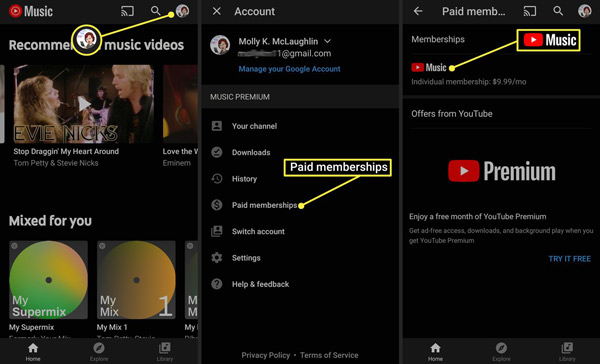Open the Manage your Google Account link
Screen dimensions: 600x364
pyautogui.click(x=289, y=69)
